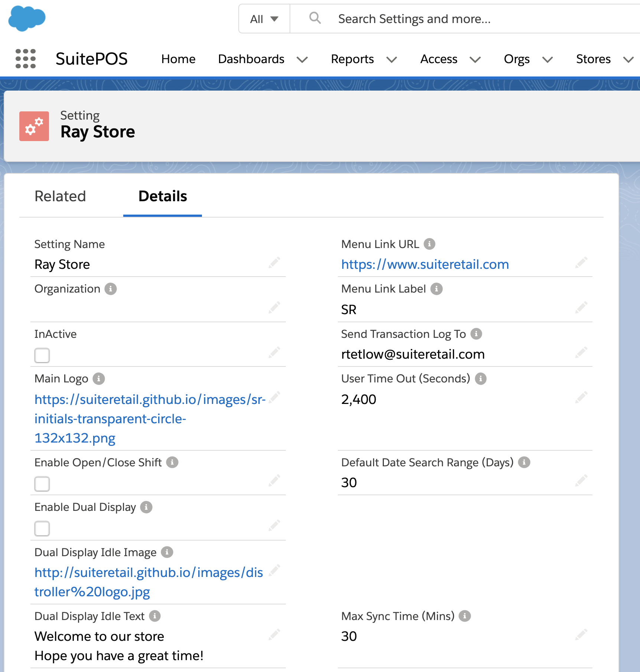Show help info for Send Transaction Log To

pos(476,334)
